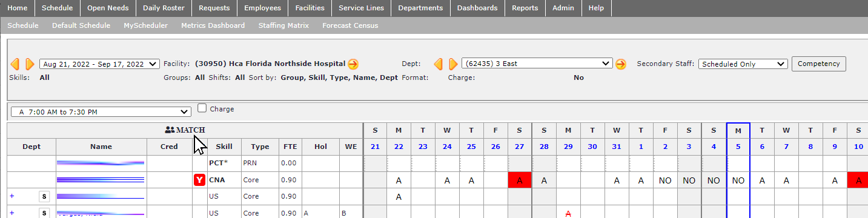
Task: Select the Schedule submenu tab
Action: (23, 25)
